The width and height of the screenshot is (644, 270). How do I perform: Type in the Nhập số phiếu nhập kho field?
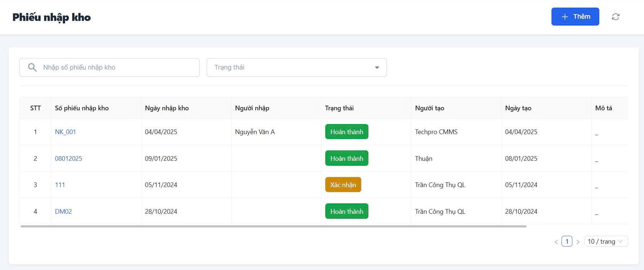click(x=119, y=67)
